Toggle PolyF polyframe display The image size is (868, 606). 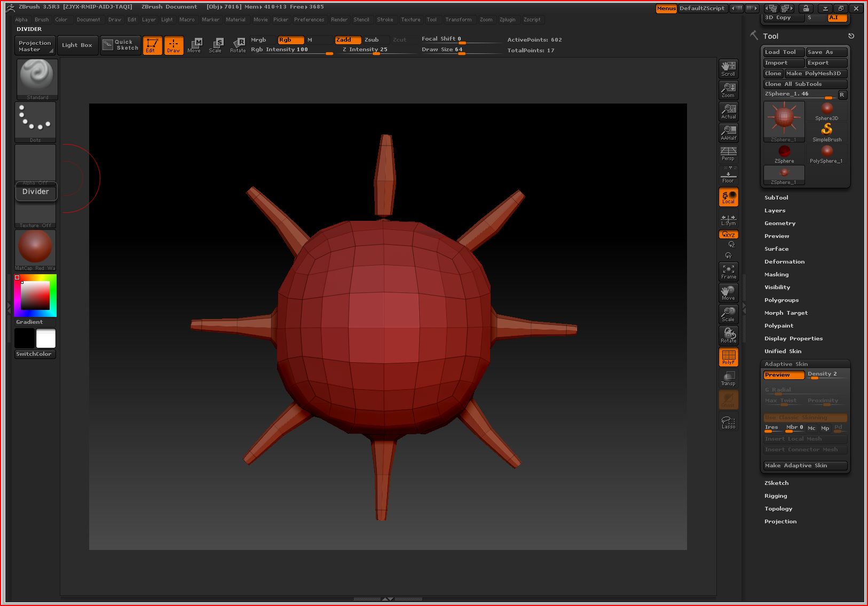click(x=729, y=357)
